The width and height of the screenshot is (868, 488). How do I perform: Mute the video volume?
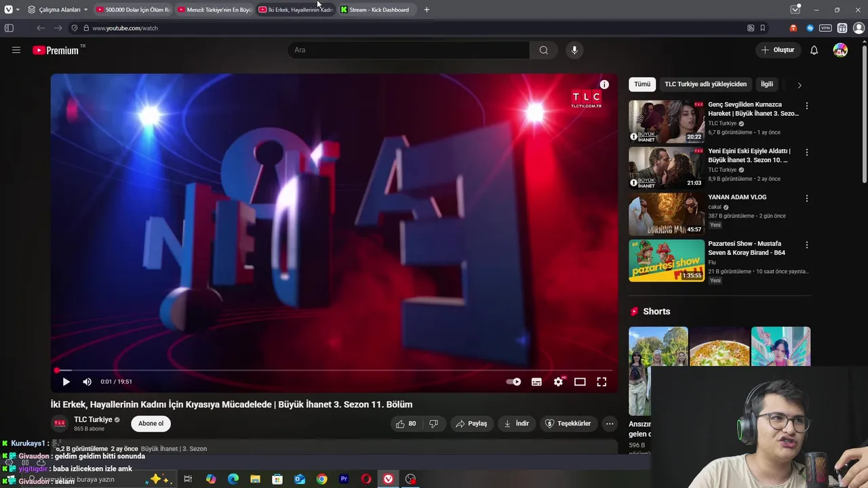(87, 382)
